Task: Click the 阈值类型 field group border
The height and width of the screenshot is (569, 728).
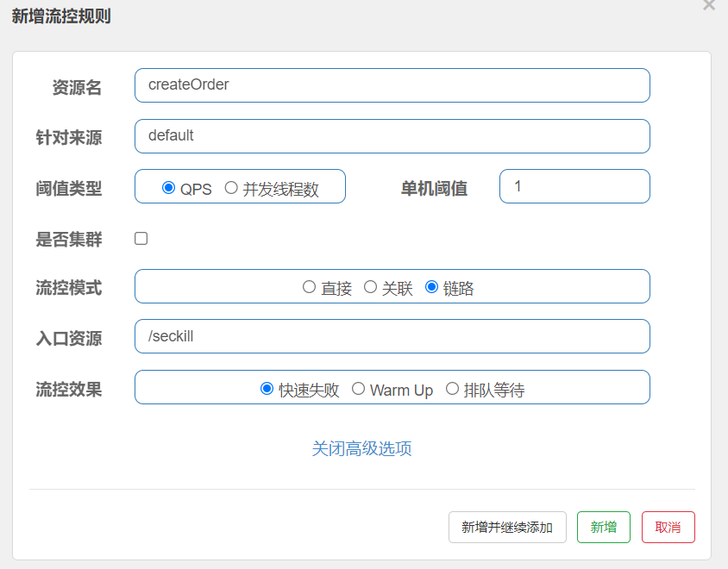Action: (x=240, y=186)
